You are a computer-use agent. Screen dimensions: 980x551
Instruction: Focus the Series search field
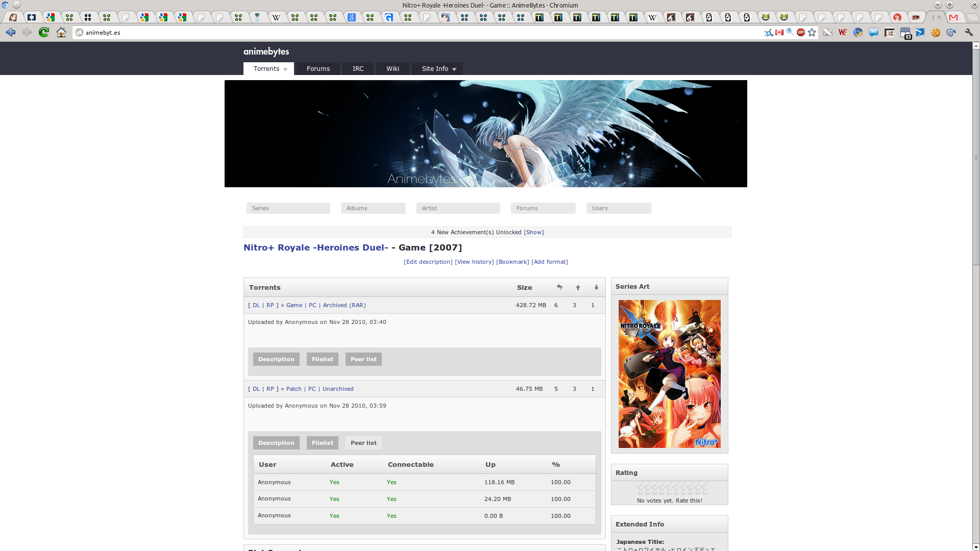[288, 208]
